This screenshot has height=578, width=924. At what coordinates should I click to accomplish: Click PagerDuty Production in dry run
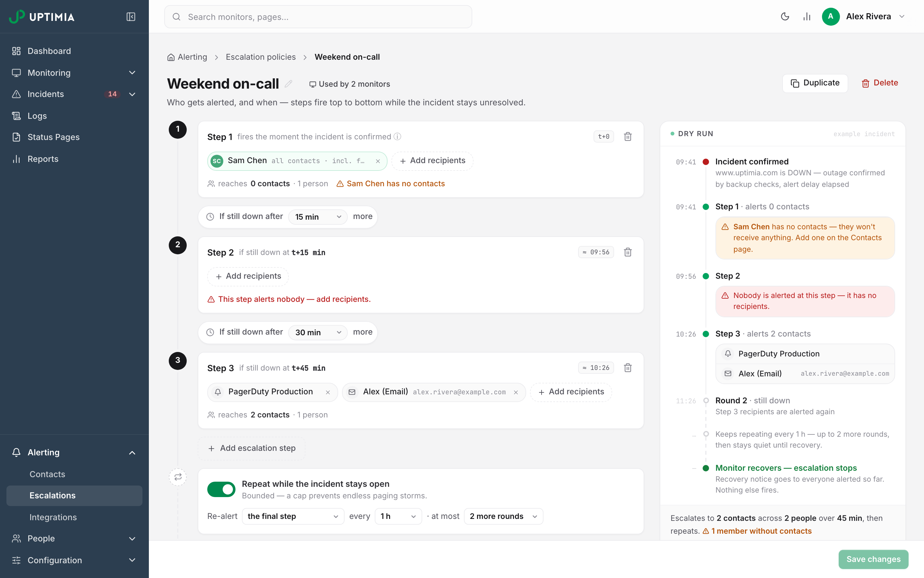point(805,354)
